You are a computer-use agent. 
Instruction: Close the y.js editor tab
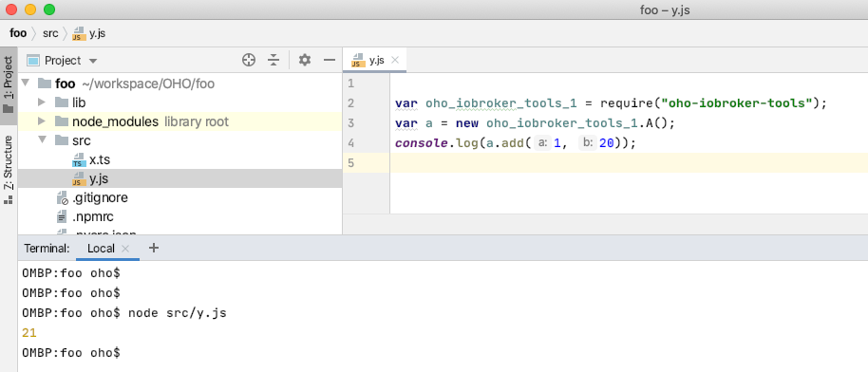395,61
